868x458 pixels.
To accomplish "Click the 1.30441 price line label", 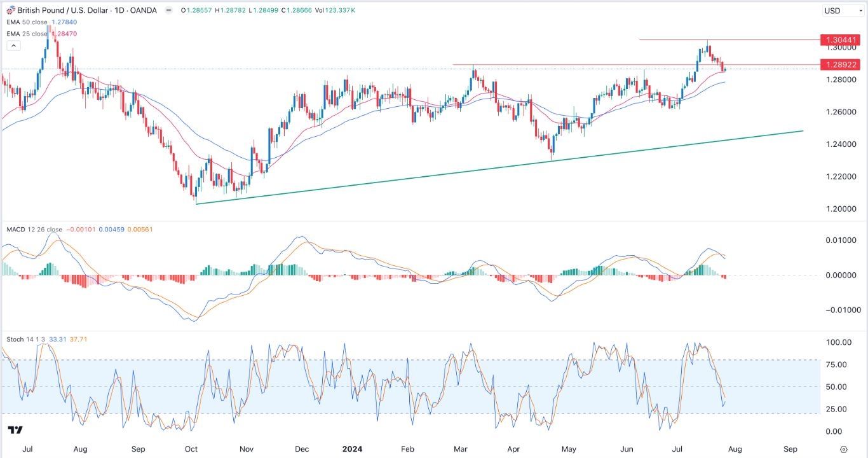I will [839, 39].
